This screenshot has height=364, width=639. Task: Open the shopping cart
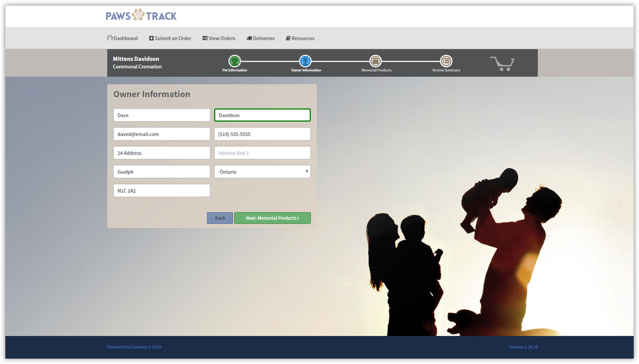click(x=502, y=63)
